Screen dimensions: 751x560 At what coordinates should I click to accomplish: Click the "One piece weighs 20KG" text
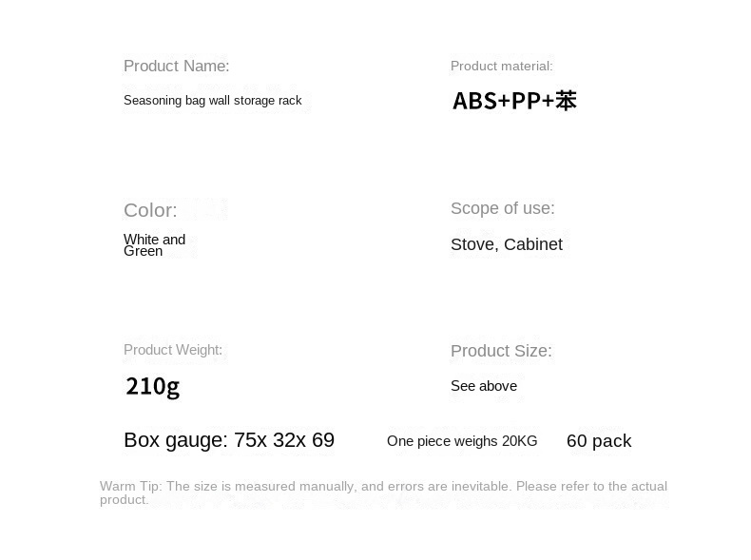pyautogui.click(x=462, y=441)
